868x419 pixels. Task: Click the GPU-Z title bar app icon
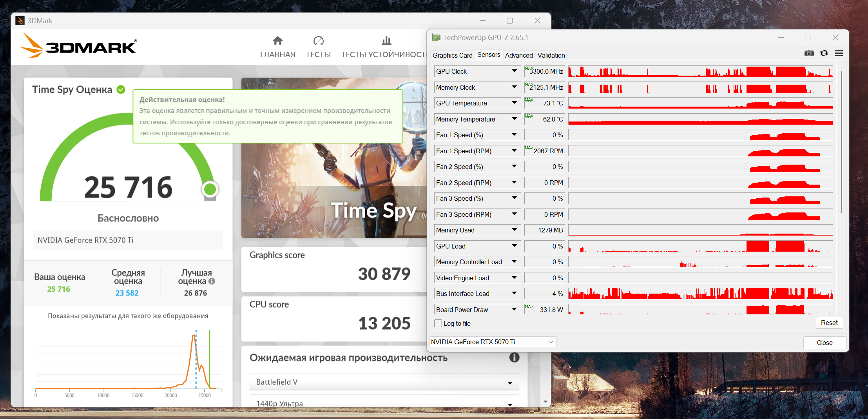pyautogui.click(x=436, y=38)
